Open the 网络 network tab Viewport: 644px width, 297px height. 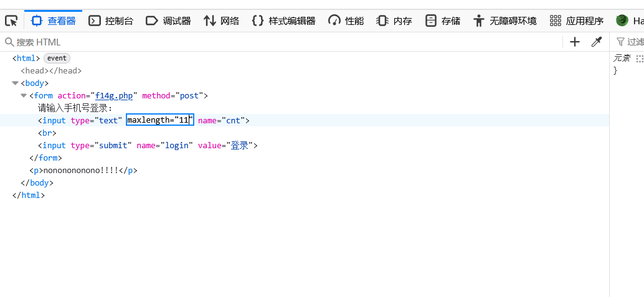click(221, 21)
